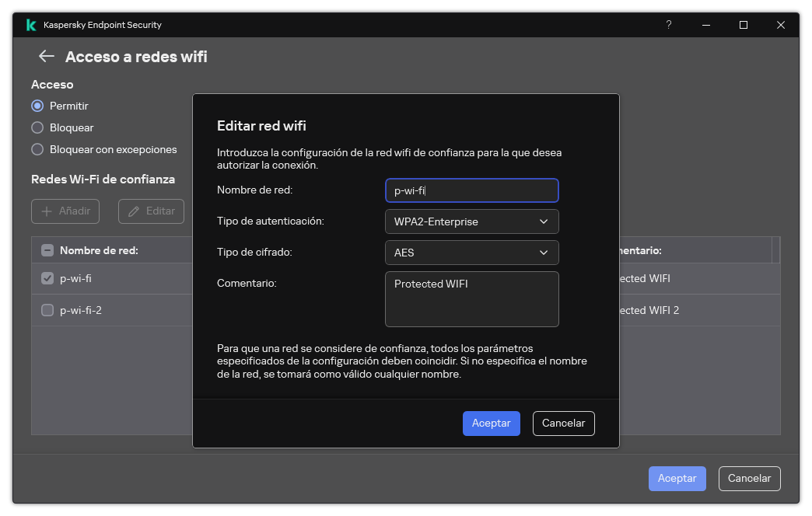
Task: Choose Bloquear con excepciones
Action: (x=37, y=149)
